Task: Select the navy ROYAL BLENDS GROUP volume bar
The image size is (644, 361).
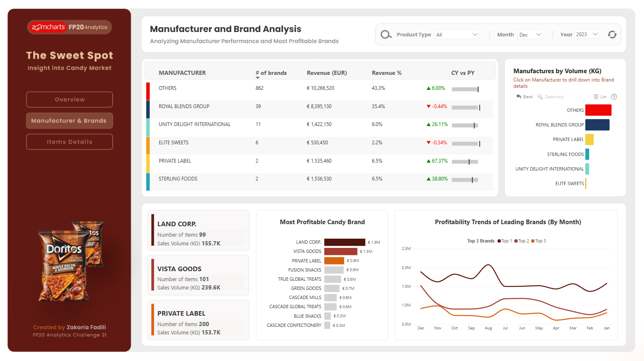Action: coord(597,125)
